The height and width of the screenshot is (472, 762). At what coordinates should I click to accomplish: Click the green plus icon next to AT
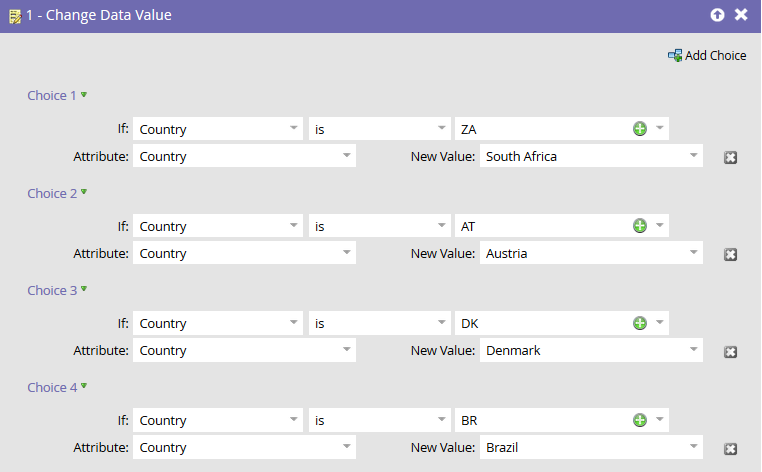pyautogui.click(x=639, y=226)
